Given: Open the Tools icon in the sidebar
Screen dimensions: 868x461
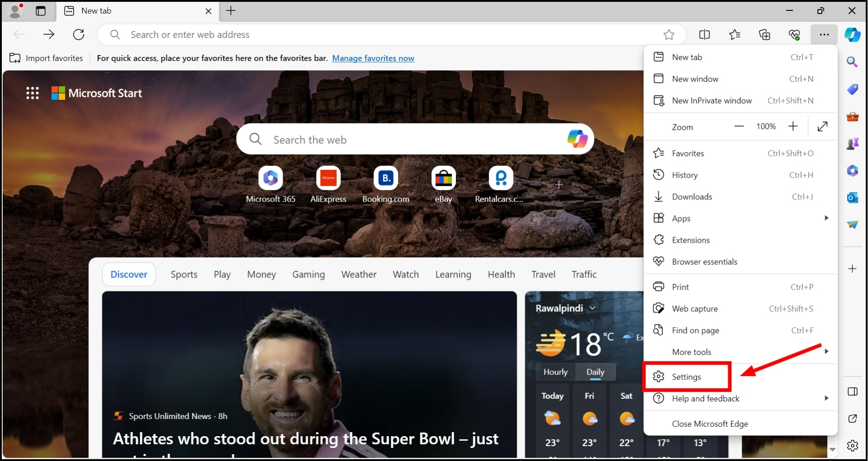Looking at the screenshot, I should click(853, 117).
